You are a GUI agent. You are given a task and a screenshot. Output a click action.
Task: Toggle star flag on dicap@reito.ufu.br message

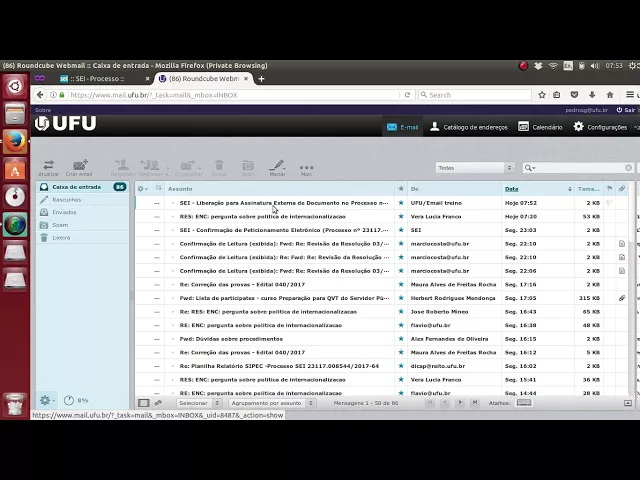(x=401, y=366)
